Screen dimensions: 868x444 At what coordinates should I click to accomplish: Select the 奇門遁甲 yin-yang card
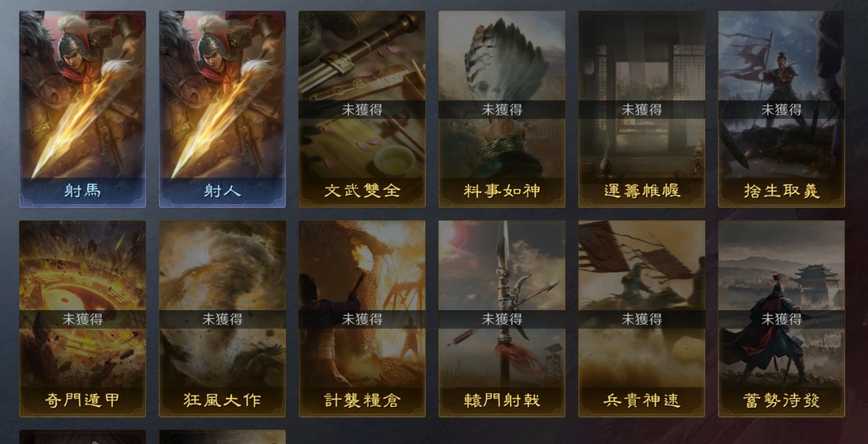(x=82, y=319)
